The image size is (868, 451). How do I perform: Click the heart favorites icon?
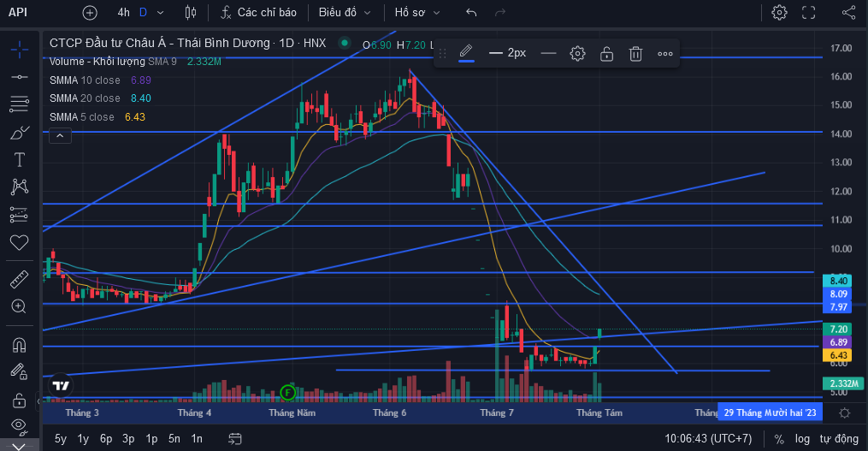tap(20, 242)
